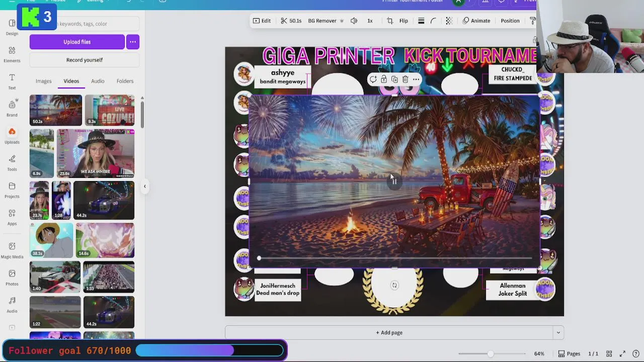Click JoniHermesch Dead man's drop text
Image resolution: width=644 pixels, height=362 pixels.
coord(278,290)
